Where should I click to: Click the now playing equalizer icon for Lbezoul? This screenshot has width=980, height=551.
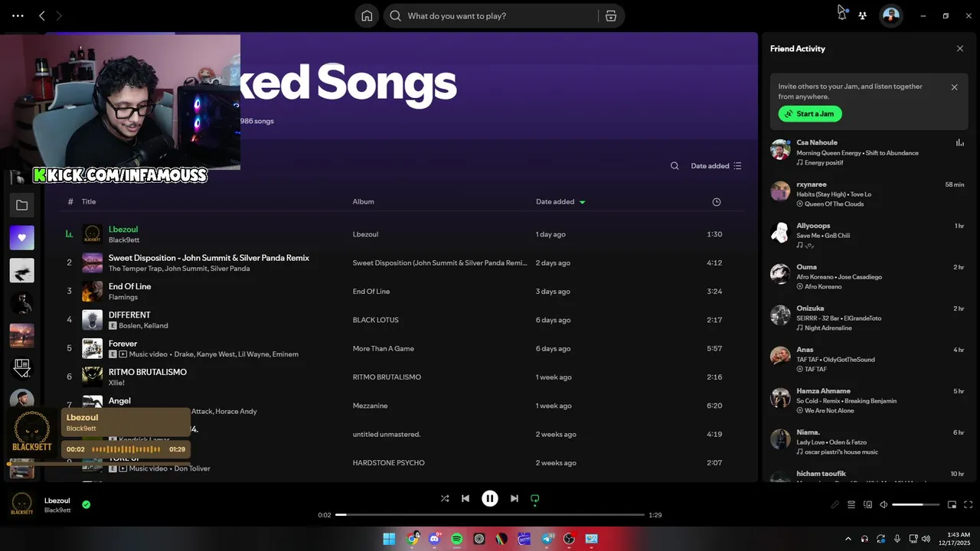69,234
